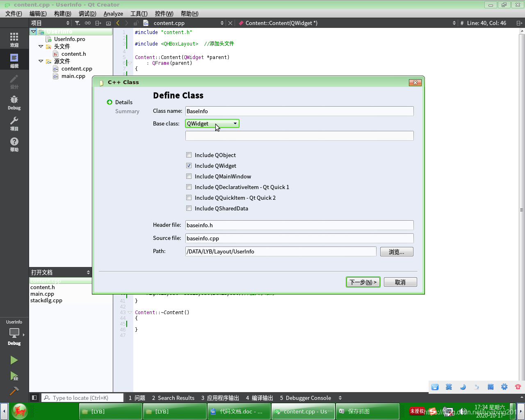Collapse the 头文件 headers folder
The height and width of the screenshot is (420, 525).
pyautogui.click(x=41, y=46)
